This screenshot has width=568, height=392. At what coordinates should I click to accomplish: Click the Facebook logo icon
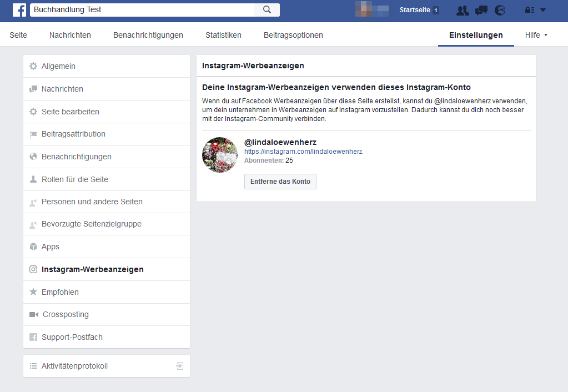(x=19, y=10)
